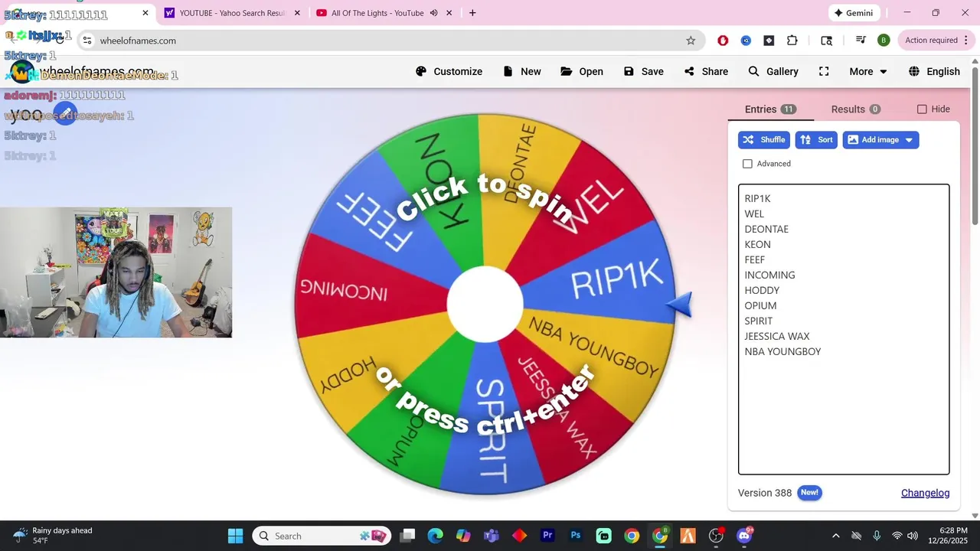This screenshot has width=980, height=551.
Task: Open a new browser tab
Action: (472, 13)
